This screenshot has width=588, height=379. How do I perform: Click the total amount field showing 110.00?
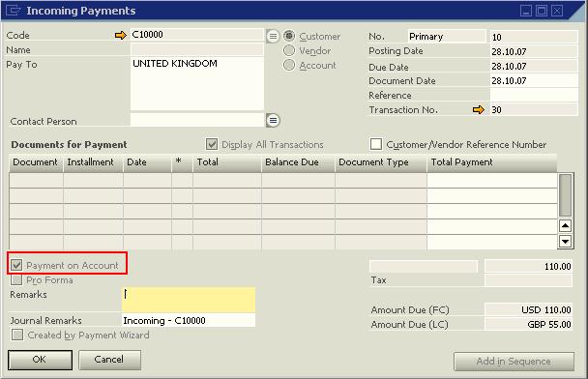pos(528,267)
